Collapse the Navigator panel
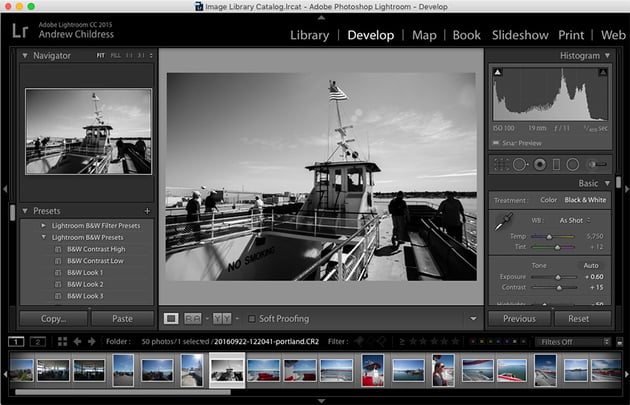The width and height of the screenshot is (630, 405). [25, 55]
